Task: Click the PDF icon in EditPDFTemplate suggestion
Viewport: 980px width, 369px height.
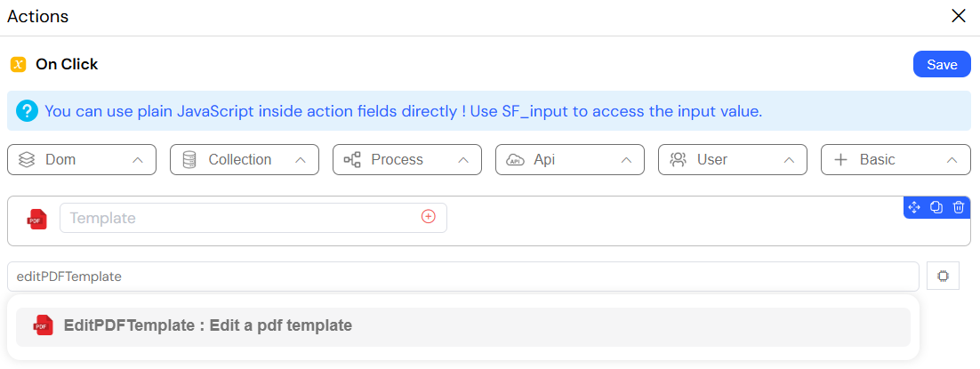Action: click(x=43, y=325)
